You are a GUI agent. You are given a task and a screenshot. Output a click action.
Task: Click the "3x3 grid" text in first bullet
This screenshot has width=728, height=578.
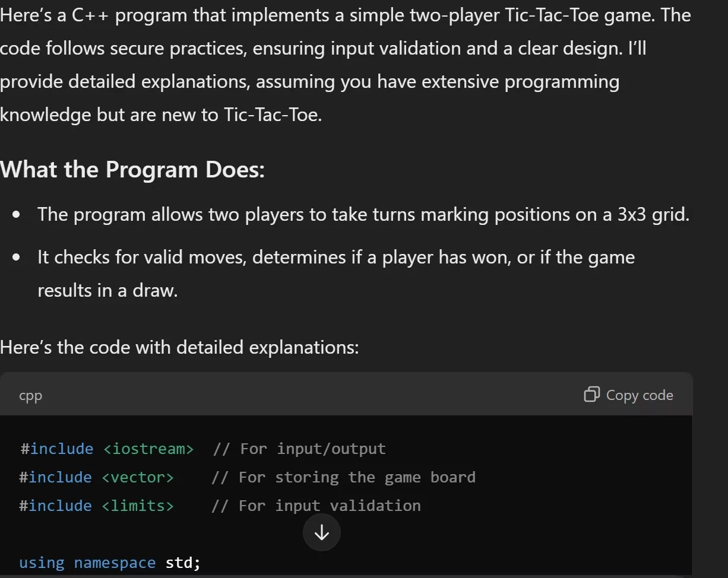(653, 214)
